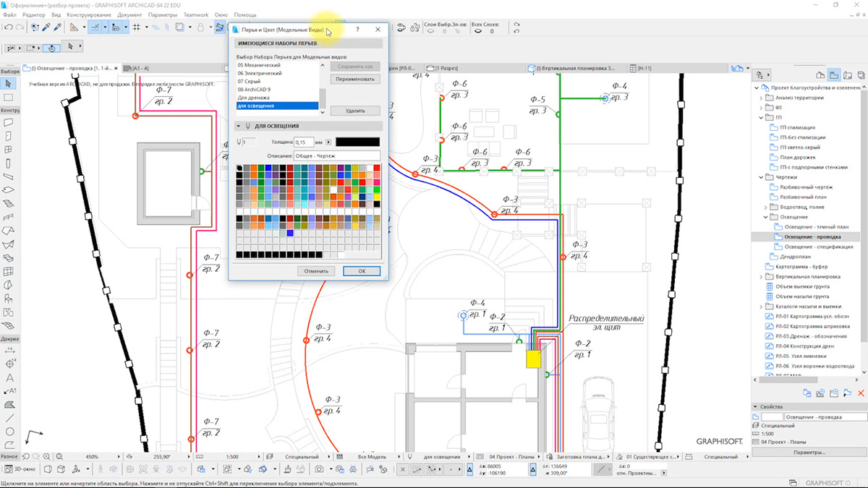Click OK in the pen dialog

(x=361, y=271)
